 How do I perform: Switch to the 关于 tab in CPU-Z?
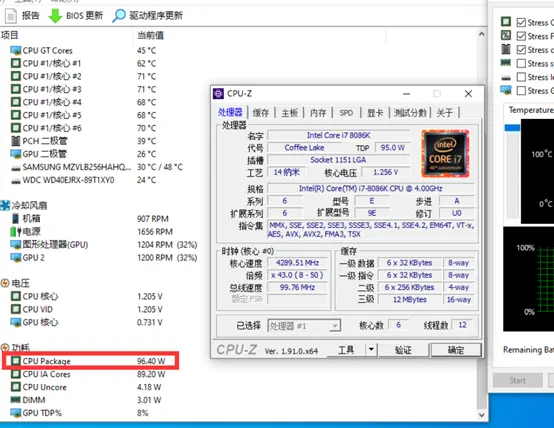point(444,113)
